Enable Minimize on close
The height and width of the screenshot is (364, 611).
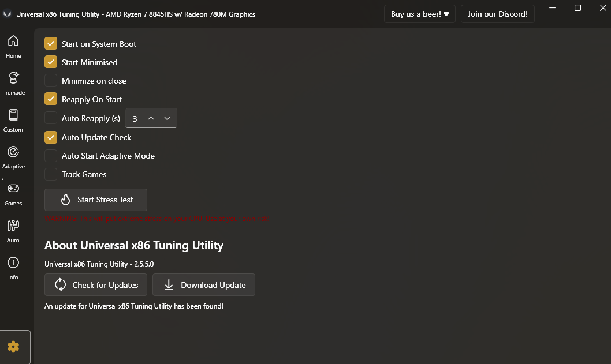coord(51,81)
